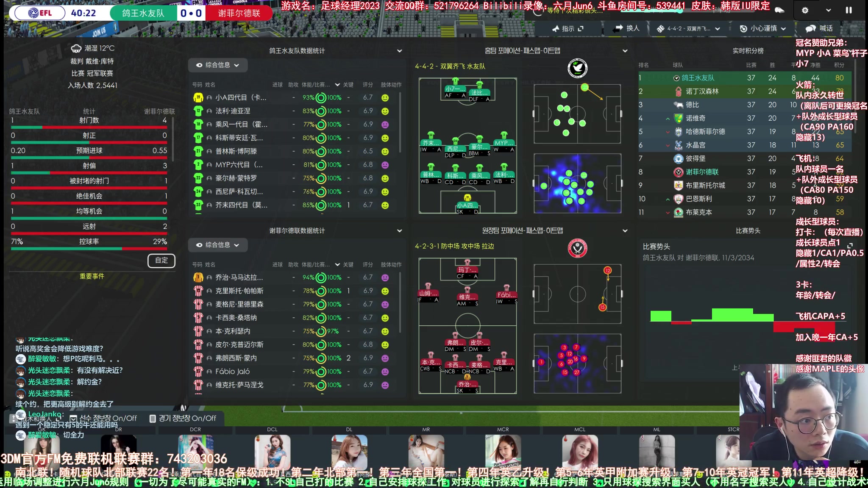Expand 谢菲尔德联数据统计 panel dropdown
The image size is (868, 488).
399,231
